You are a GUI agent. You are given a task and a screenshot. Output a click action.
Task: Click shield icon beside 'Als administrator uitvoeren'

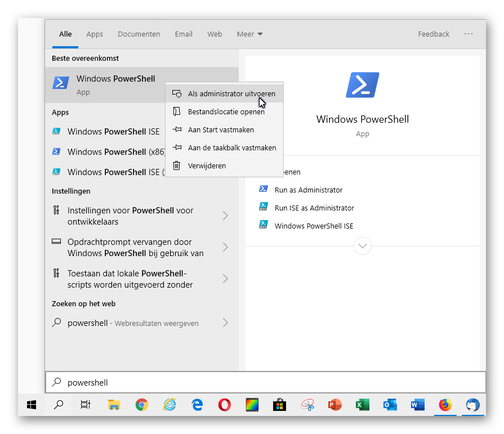[x=177, y=93]
